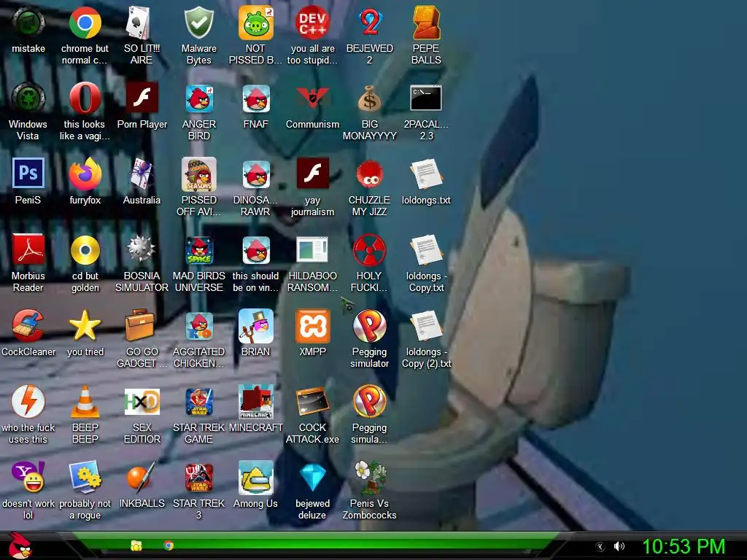The image size is (747, 560).
Task: Open the 2PACAL... 2.3 console icon
Action: tap(426, 98)
